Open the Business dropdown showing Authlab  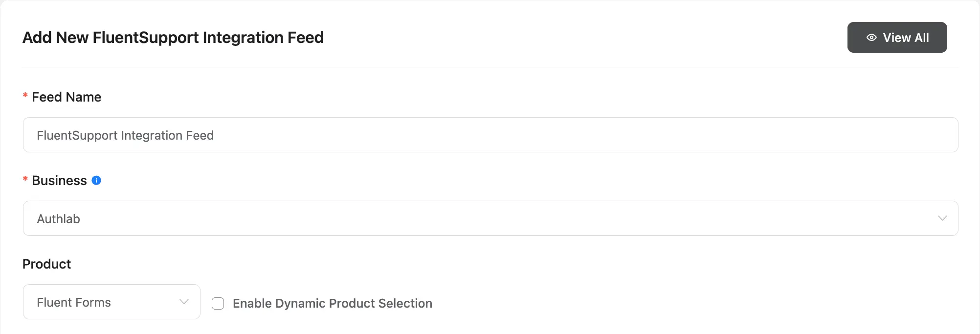click(x=489, y=218)
